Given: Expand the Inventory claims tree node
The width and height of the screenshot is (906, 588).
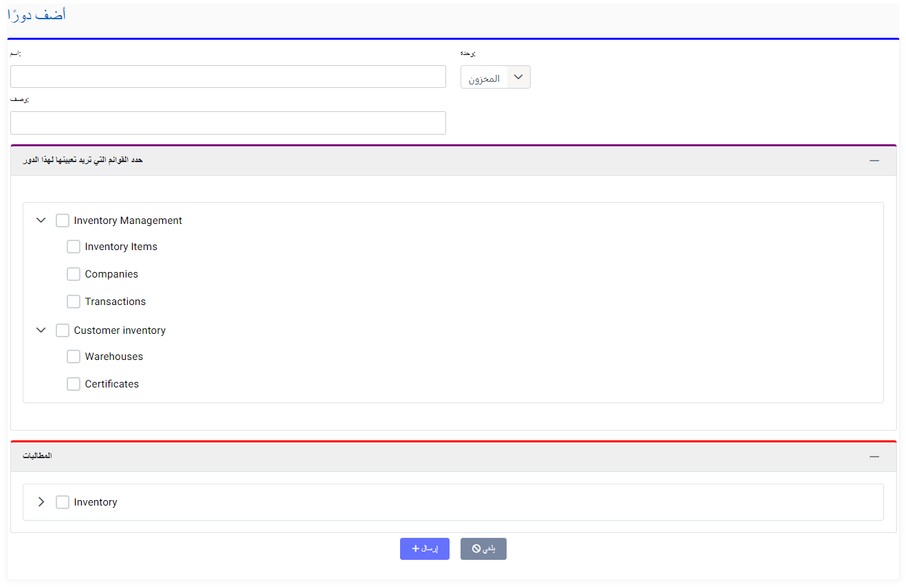Looking at the screenshot, I should pyautogui.click(x=41, y=502).
